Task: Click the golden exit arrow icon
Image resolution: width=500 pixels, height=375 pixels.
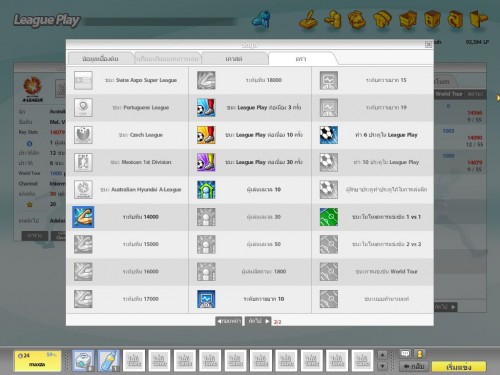Action: coord(478,19)
